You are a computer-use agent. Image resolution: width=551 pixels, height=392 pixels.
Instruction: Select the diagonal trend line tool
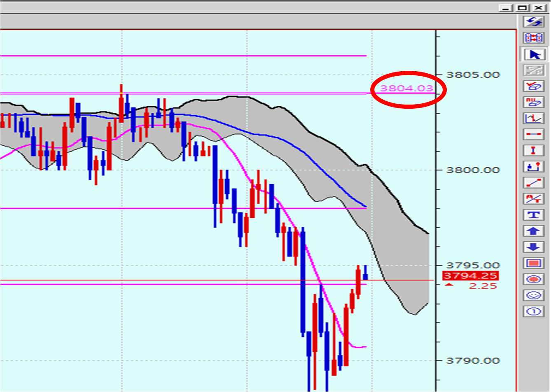pyautogui.click(x=534, y=182)
